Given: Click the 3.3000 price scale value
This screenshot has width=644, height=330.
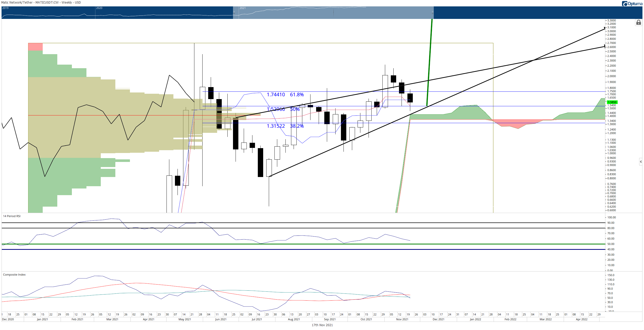Looking at the screenshot, I should click(x=612, y=20).
